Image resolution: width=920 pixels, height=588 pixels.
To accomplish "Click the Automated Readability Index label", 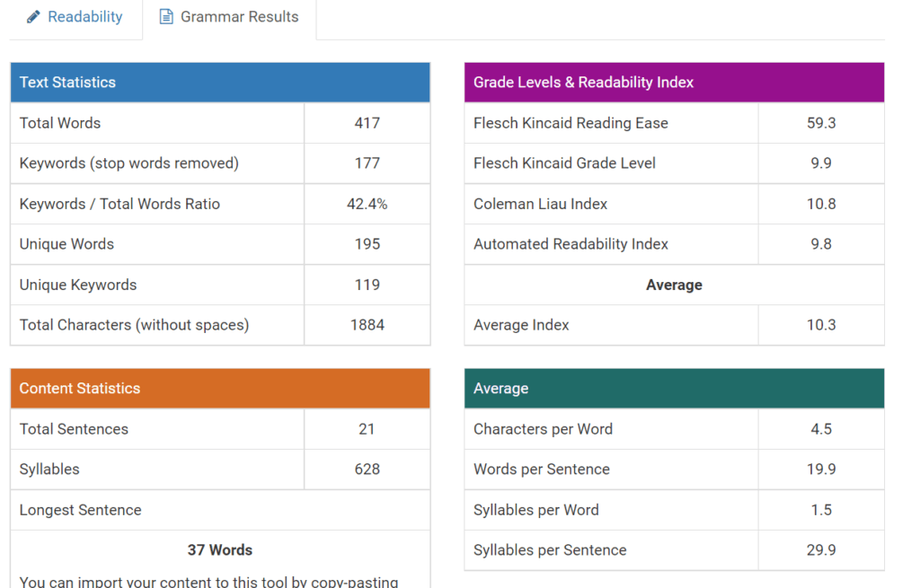I will [x=571, y=244].
